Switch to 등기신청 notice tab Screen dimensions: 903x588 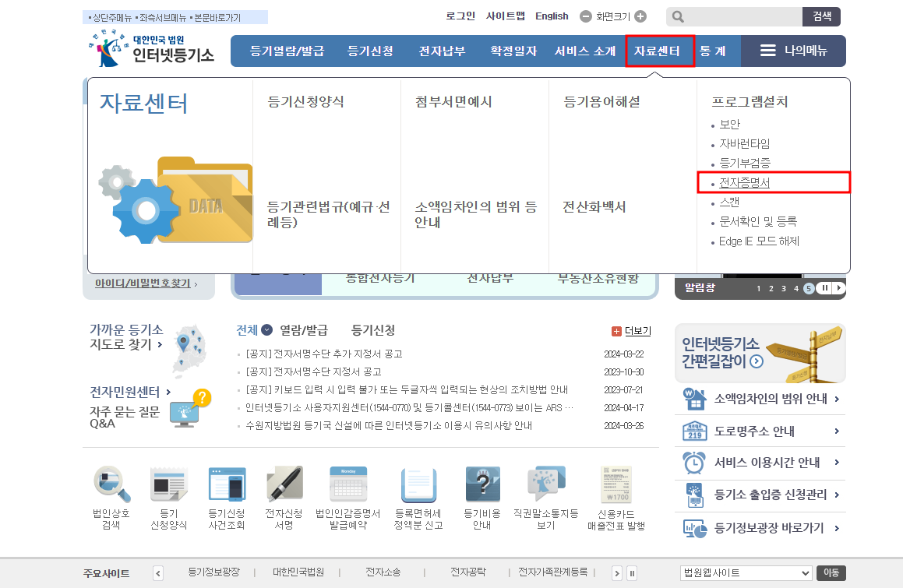pos(373,330)
